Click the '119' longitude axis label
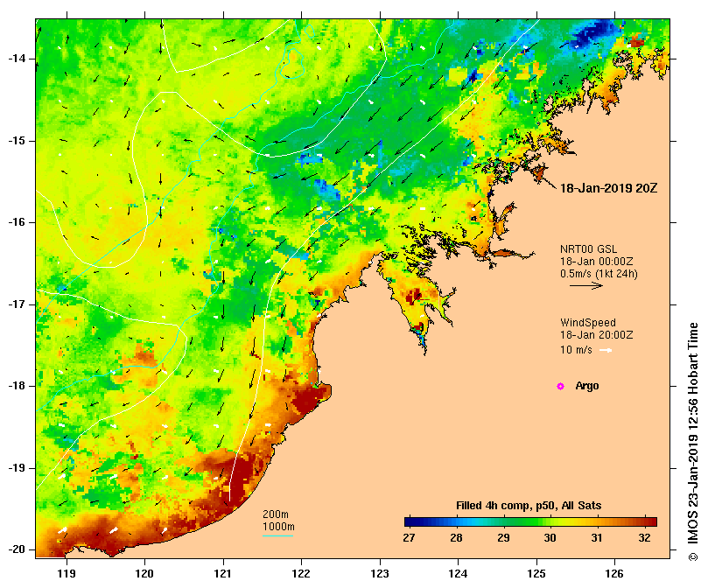The image size is (708, 588). click(x=67, y=574)
